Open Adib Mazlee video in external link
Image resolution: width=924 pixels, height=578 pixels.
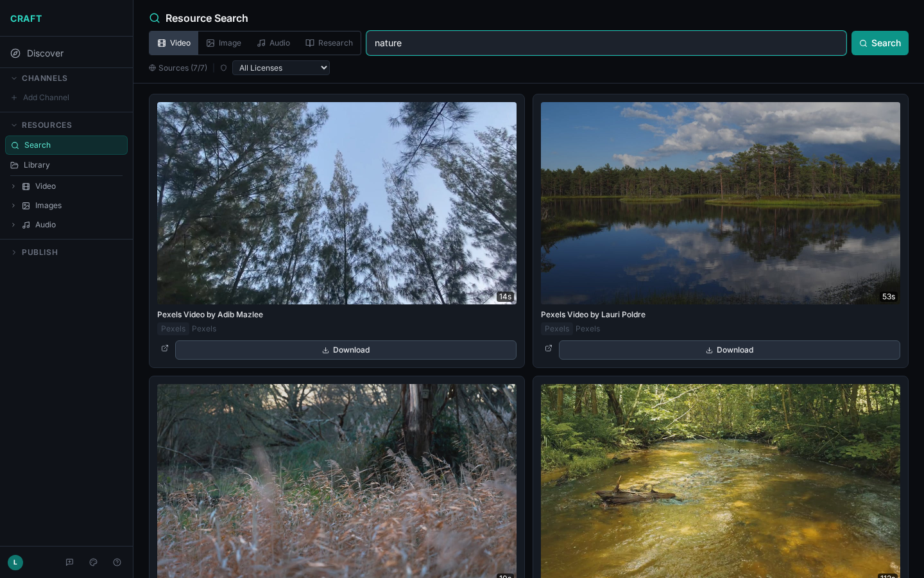tap(165, 349)
